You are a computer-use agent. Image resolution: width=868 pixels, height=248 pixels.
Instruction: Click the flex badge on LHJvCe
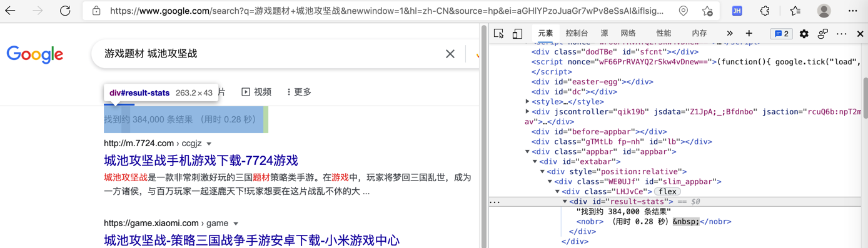(x=667, y=191)
